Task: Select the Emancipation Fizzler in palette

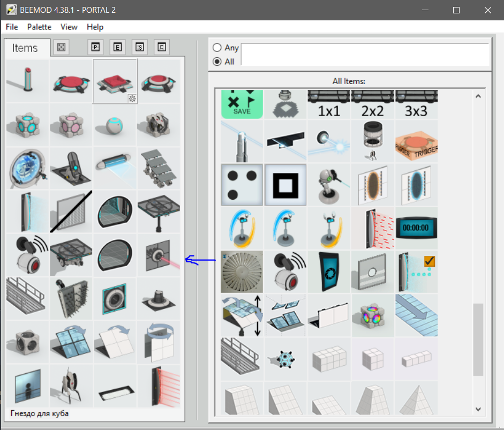Action: tap(27, 212)
